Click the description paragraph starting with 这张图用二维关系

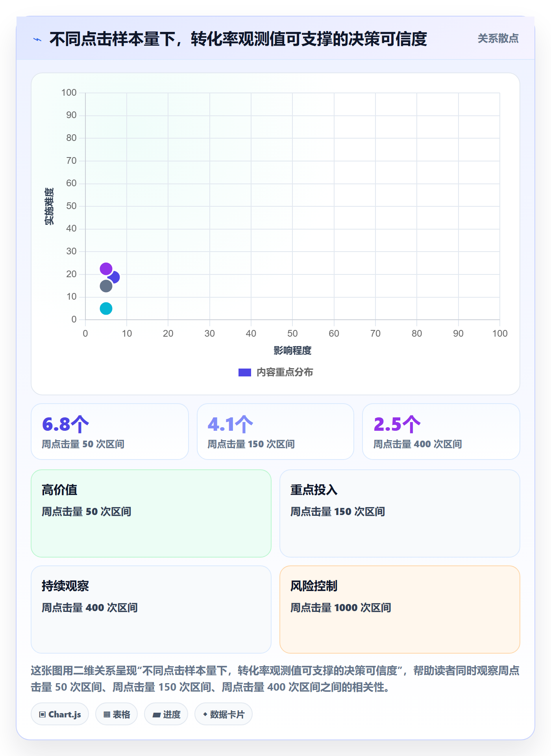(x=275, y=679)
